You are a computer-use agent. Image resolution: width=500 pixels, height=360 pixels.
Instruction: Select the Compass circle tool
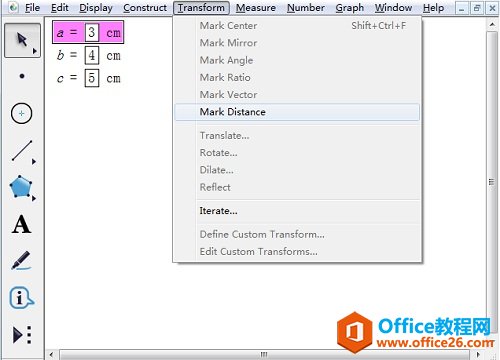(x=22, y=114)
